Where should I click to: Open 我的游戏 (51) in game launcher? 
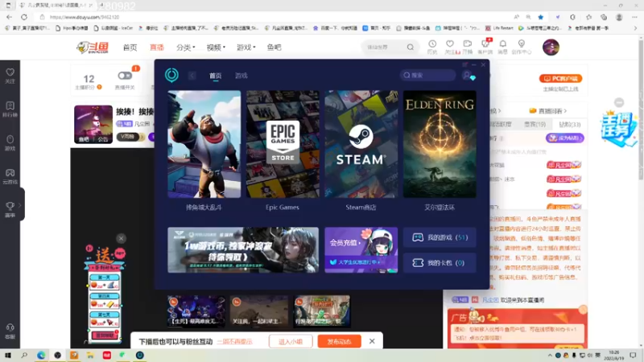point(440,237)
